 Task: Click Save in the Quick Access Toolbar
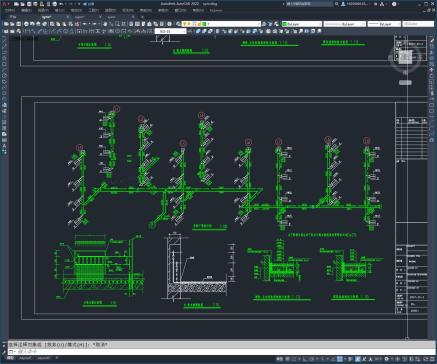29,4
